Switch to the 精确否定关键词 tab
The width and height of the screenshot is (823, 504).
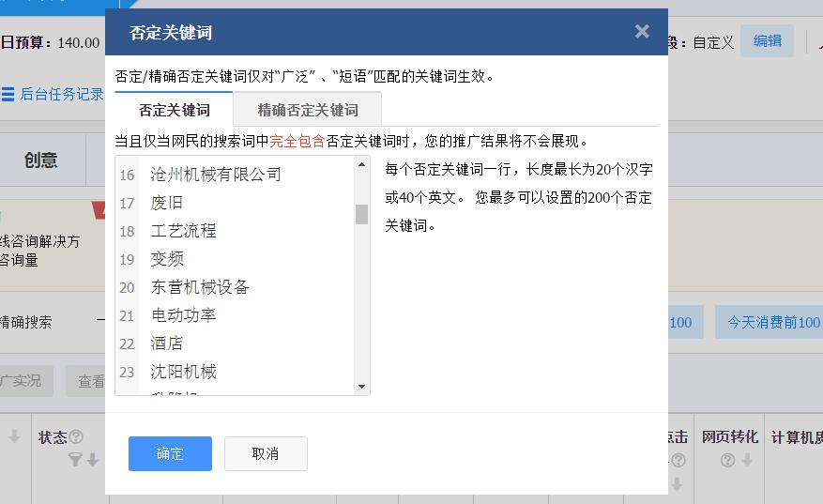click(x=308, y=110)
